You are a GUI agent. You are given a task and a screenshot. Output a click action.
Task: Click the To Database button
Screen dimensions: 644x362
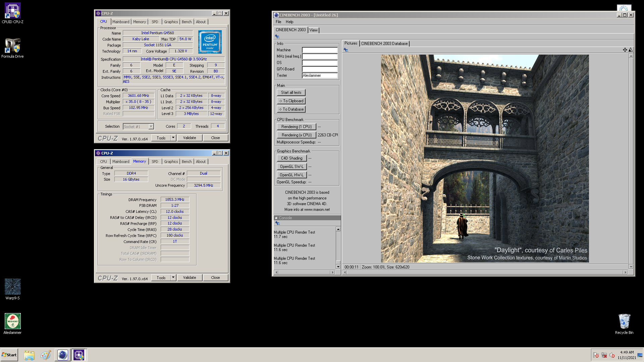coord(291,109)
